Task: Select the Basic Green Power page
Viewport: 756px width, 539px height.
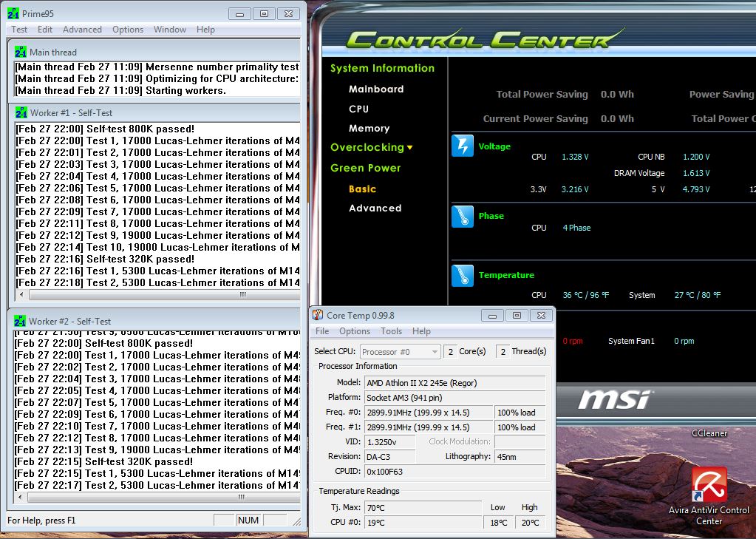Action: 362,189
